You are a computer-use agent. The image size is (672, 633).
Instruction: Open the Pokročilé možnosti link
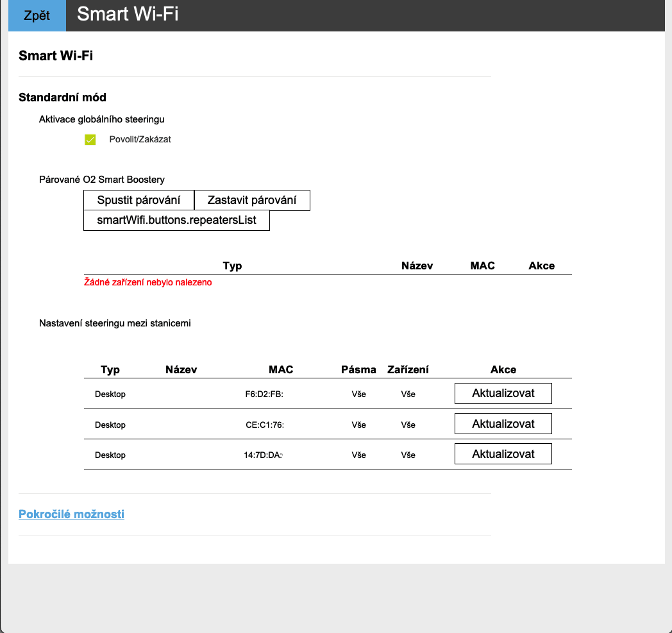click(x=71, y=514)
